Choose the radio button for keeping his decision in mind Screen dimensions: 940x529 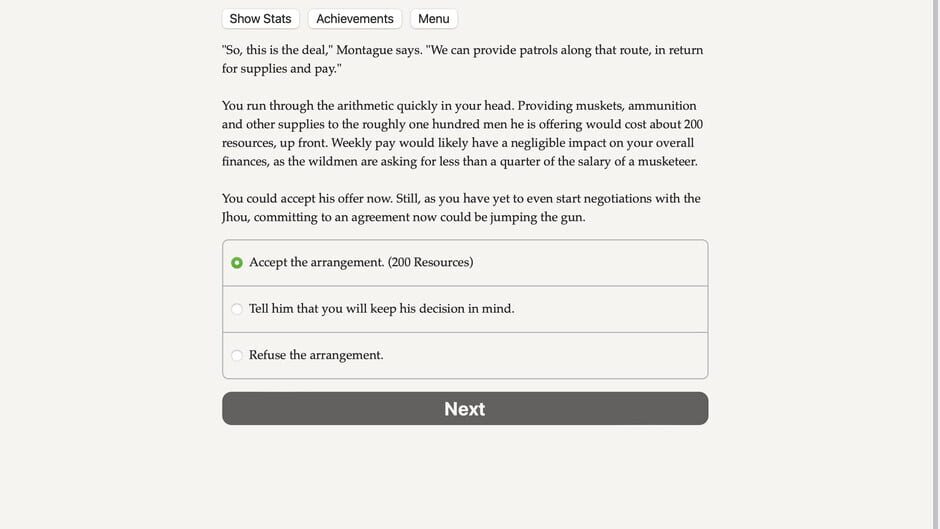237,309
